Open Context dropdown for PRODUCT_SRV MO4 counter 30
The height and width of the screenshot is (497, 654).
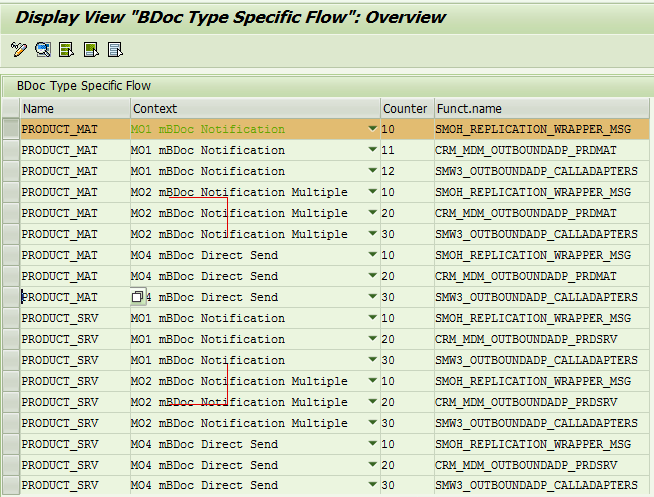click(372, 484)
